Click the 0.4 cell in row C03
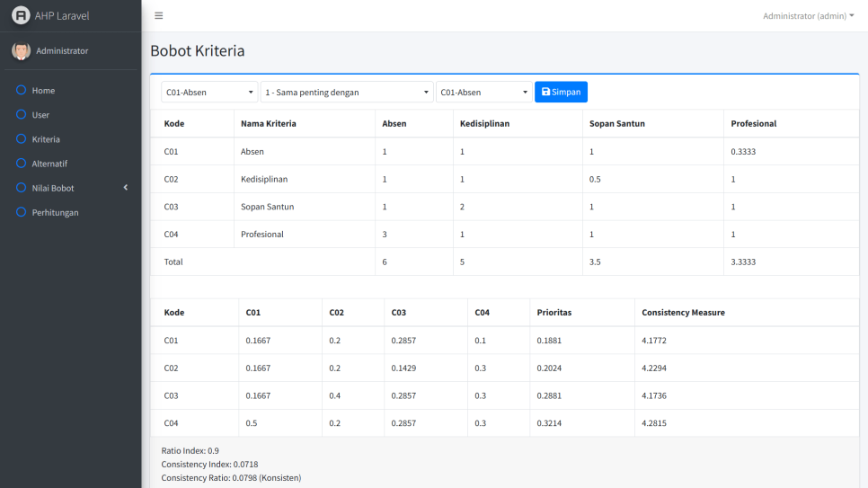This screenshot has width=868, height=488. point(335,395)
